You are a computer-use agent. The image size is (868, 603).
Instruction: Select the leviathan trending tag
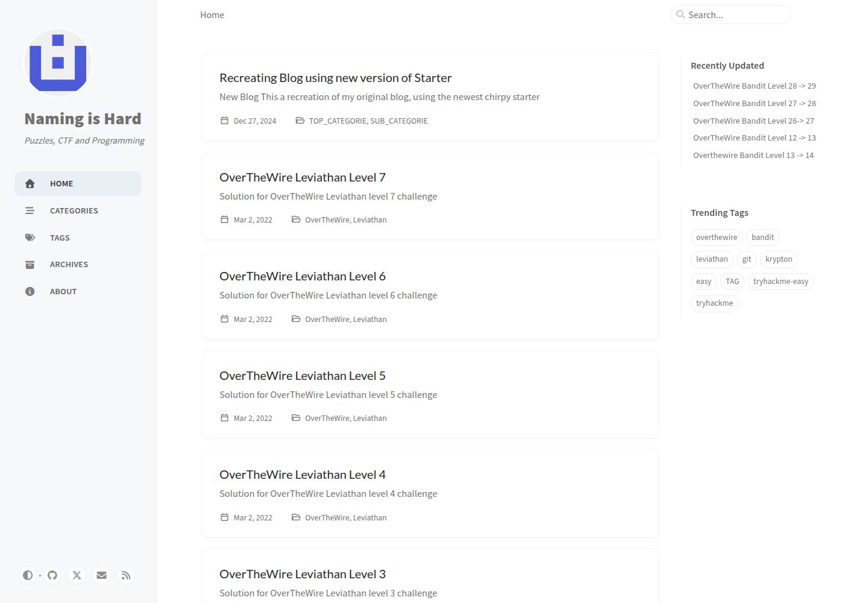pos(712,259)
